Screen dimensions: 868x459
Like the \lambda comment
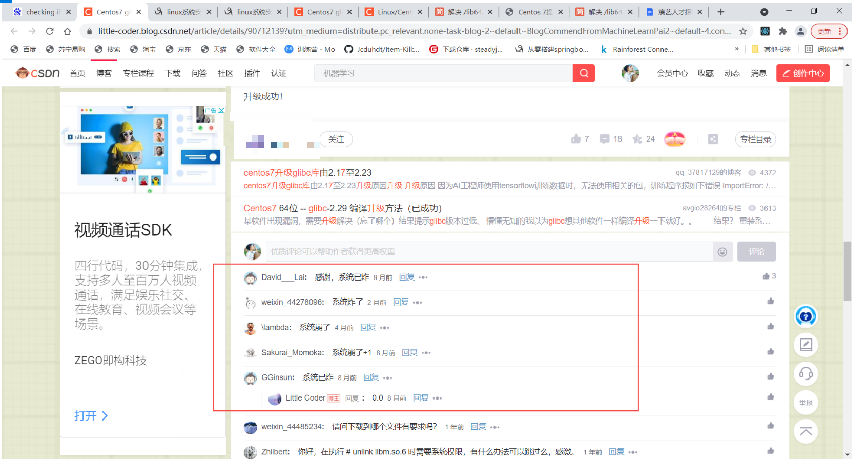[x=770, y=326]
